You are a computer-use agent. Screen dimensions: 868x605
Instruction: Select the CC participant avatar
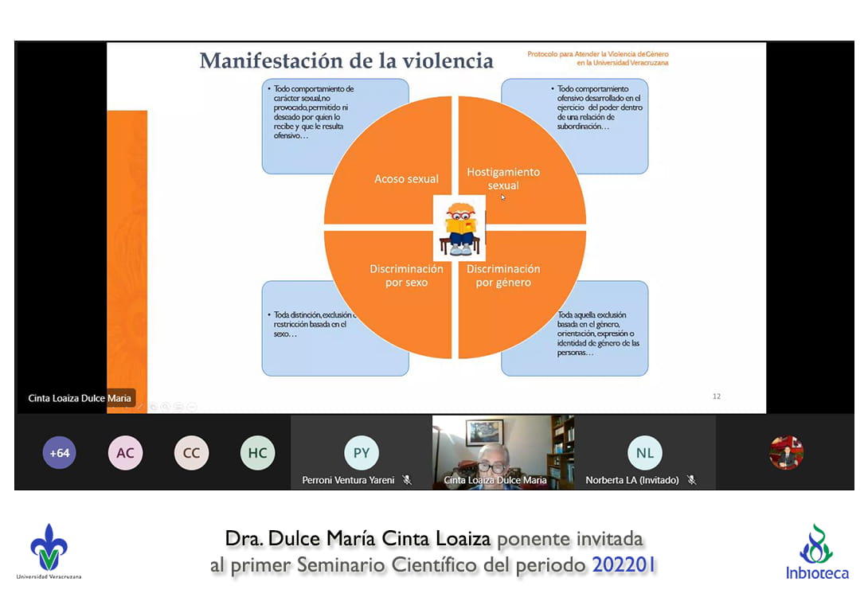(x=191, y=453)
